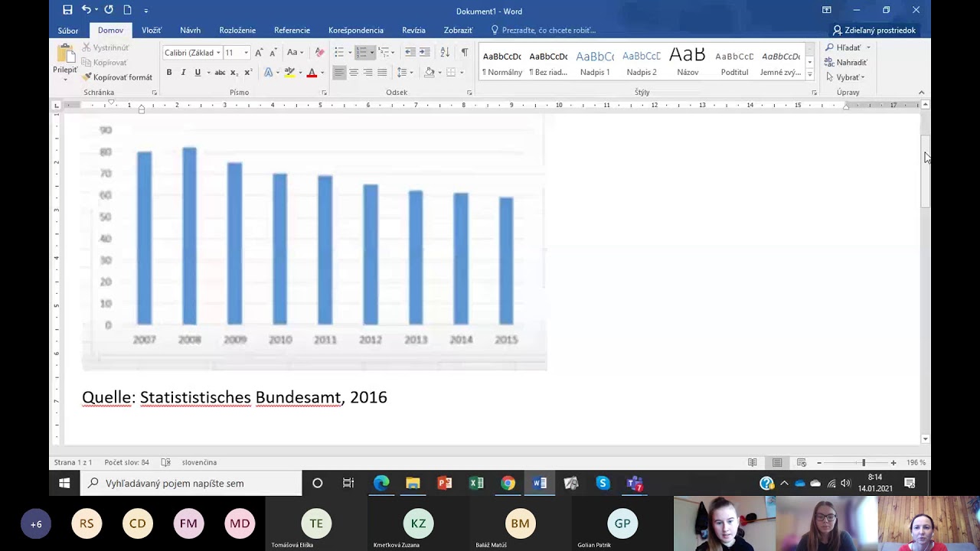Image resolution: width=980 pixels, height=551 pixels.
Task: Center the paragraph text
Action: 354,73
